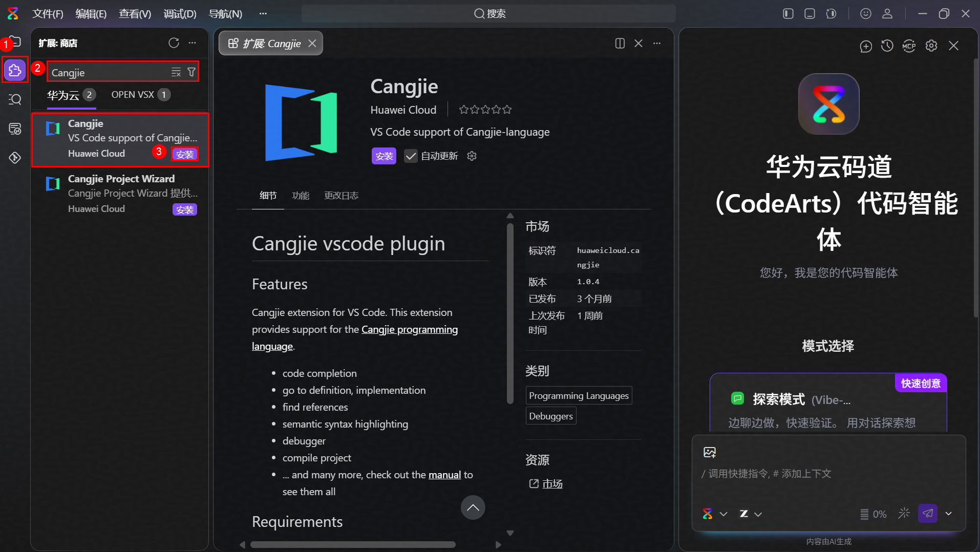This screenshot has width=980, height=552.
Task: Open the search view in activity bar
Action: [x=15, y=99]
